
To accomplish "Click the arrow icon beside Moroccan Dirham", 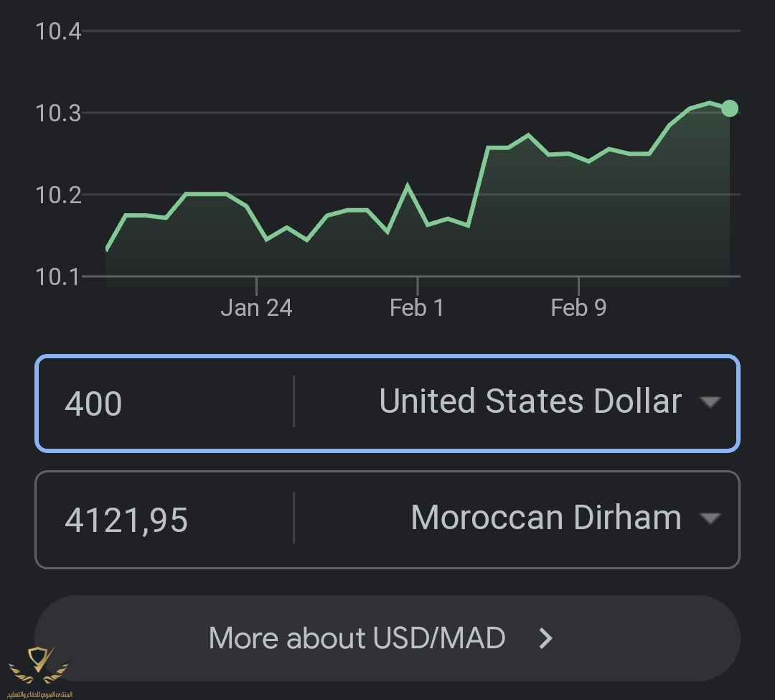I will coord(710,518).
